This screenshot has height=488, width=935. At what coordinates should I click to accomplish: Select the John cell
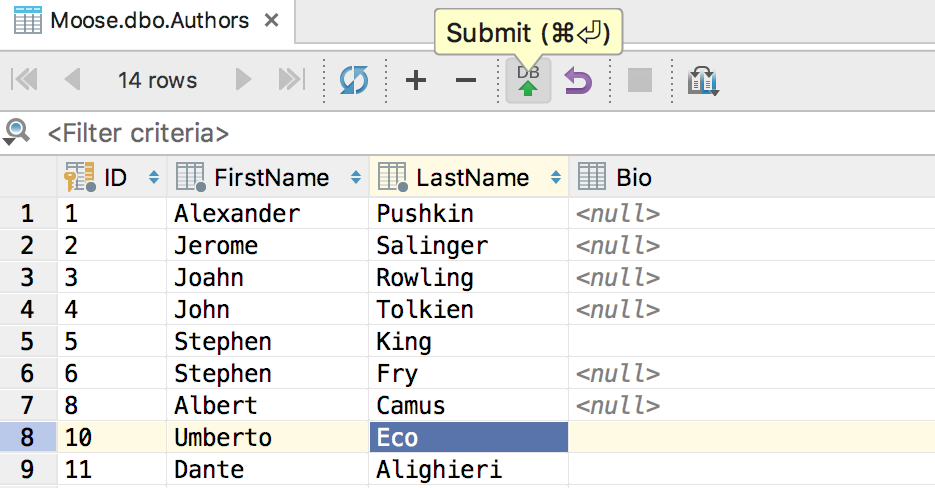(268, 310)
